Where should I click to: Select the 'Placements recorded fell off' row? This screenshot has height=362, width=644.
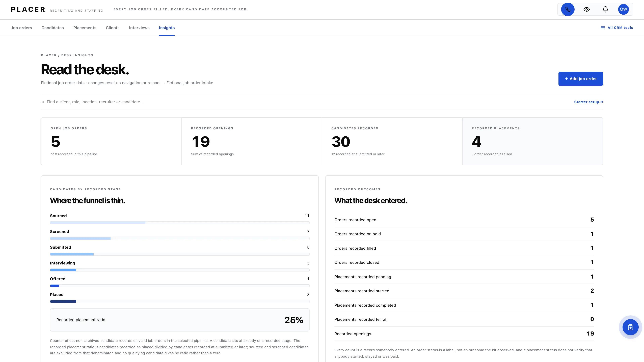click(464, 319)
